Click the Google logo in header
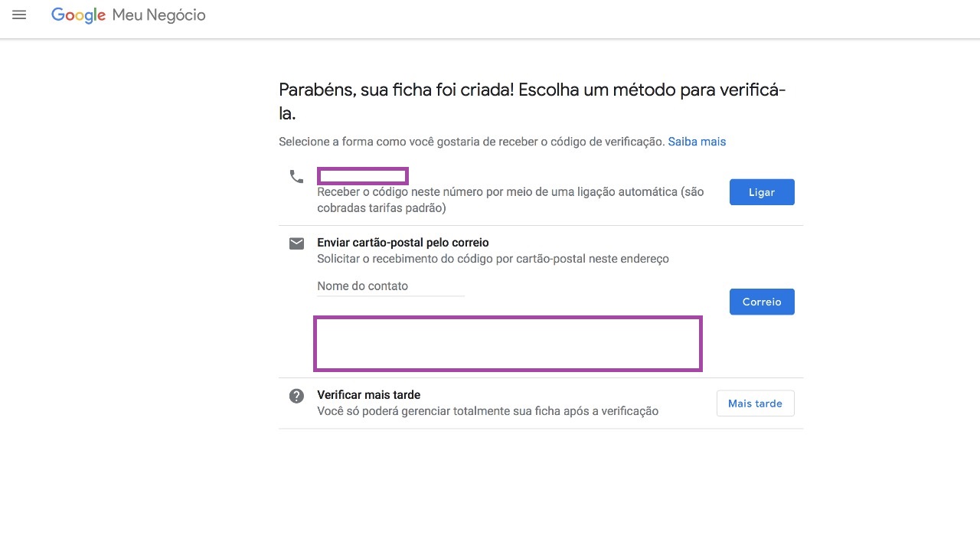Screen dimensions: 980x552 coord(78,15)
